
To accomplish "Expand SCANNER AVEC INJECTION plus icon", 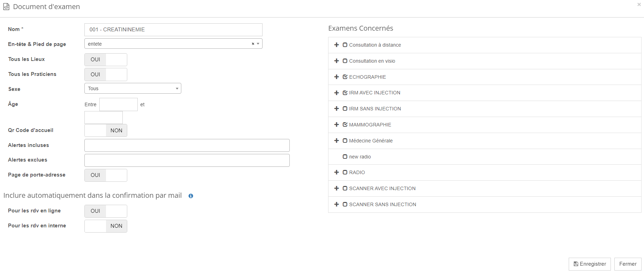I will 336,188.
